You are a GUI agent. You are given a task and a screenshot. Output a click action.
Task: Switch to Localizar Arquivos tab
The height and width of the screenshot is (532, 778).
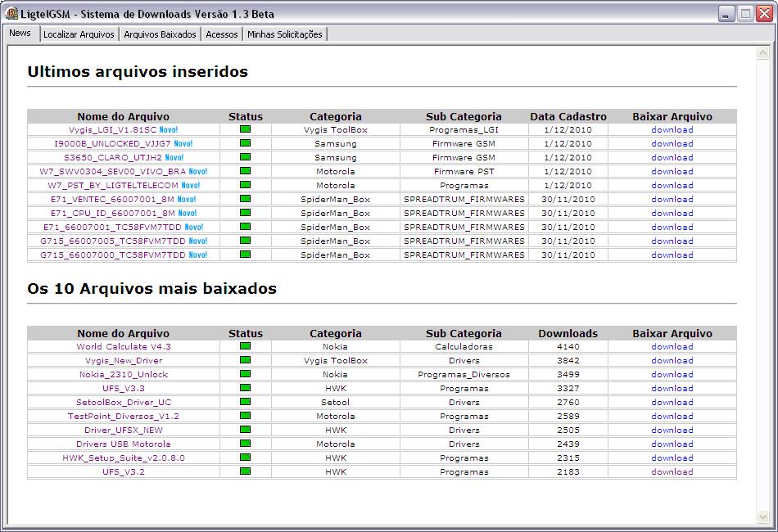point(79,34)
